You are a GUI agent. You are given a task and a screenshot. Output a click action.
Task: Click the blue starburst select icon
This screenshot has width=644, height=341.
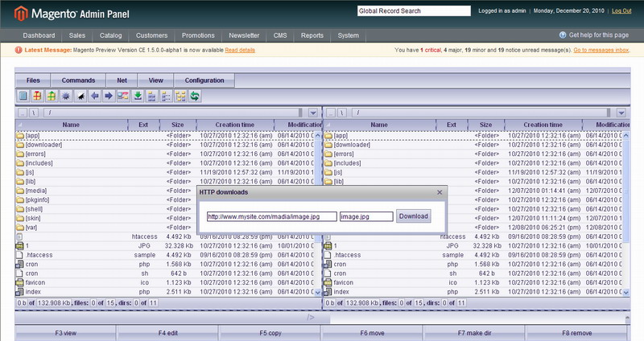(x=66, y=96)
